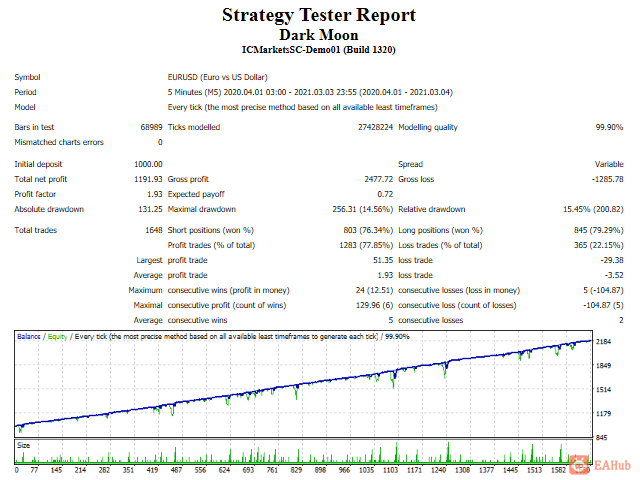
Task: Click the Initial deposit value 1000.00
Action: [x=148, y=164]
